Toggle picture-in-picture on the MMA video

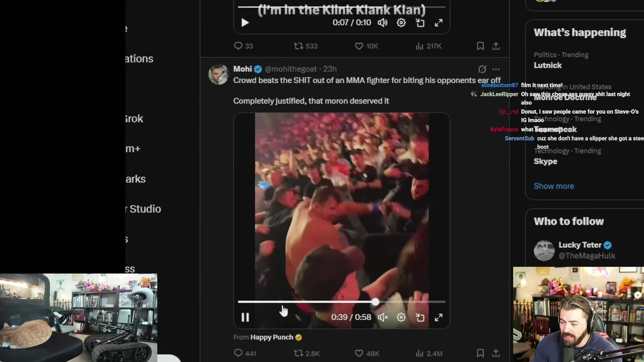(420, 317)
